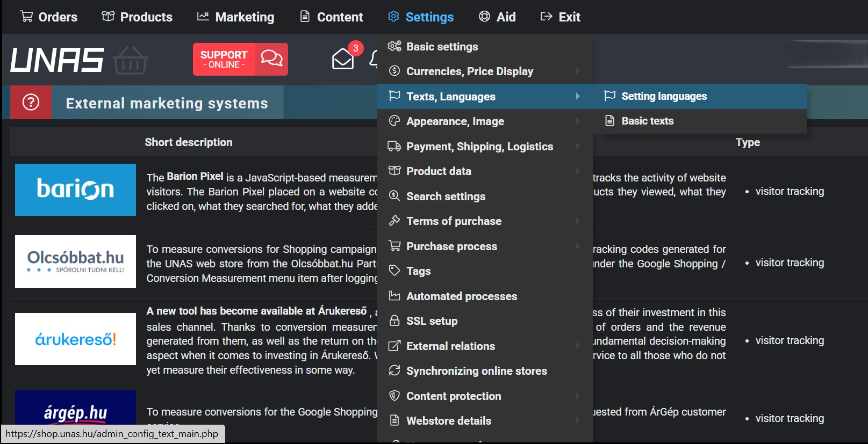Screen dimensions: 868x444
Task: Expand the Currencies, Price Display submenu arrow
Action: point(578,71)
